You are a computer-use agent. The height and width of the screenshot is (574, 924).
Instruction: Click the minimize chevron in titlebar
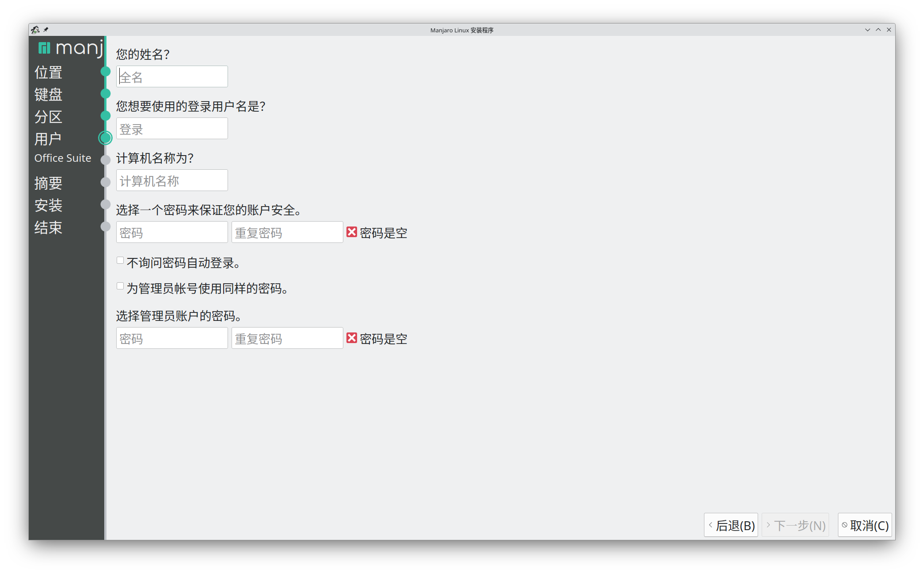click(x=867, y=30)
